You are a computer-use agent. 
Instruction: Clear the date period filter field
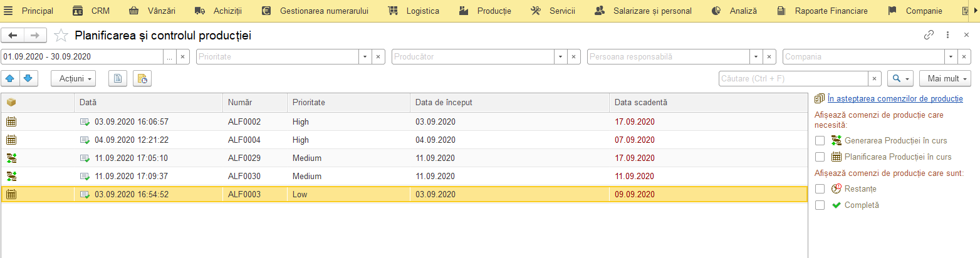click(183, 56)
